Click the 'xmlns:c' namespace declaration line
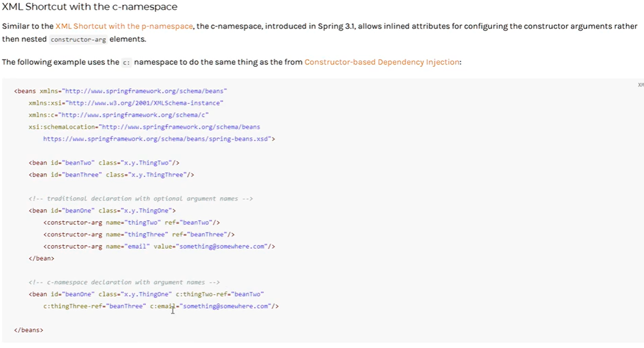 tap(119, 115)
